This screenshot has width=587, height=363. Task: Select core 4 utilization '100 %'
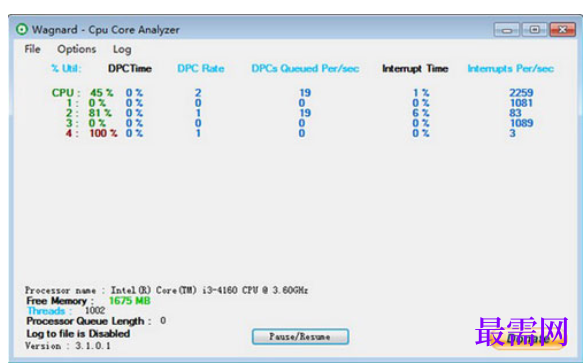pos(103,133)
